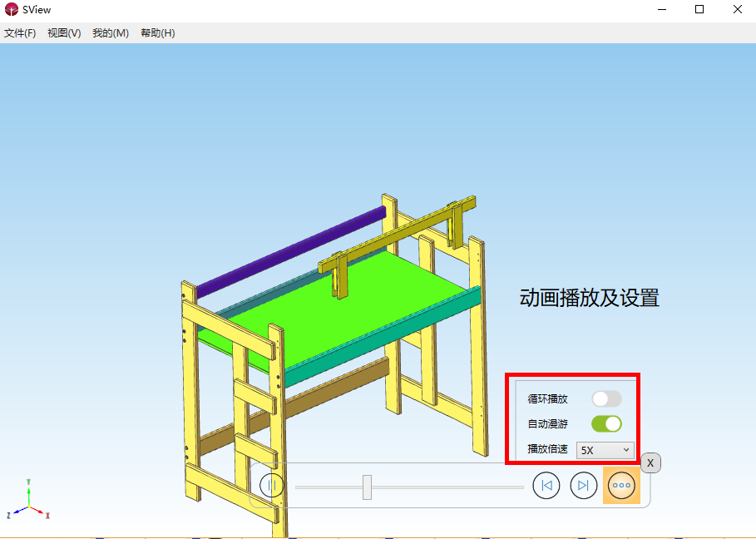Click the 循环播放 label

coord(548,399)
